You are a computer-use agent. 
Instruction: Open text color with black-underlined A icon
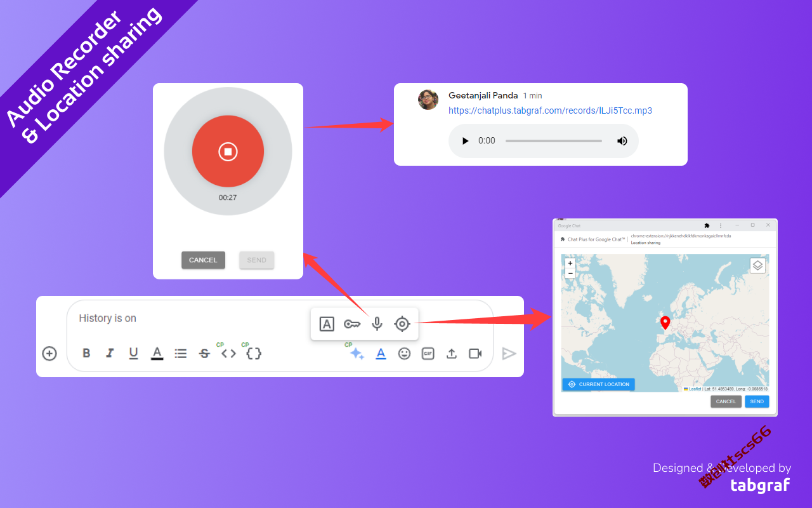tap(157, 354)
